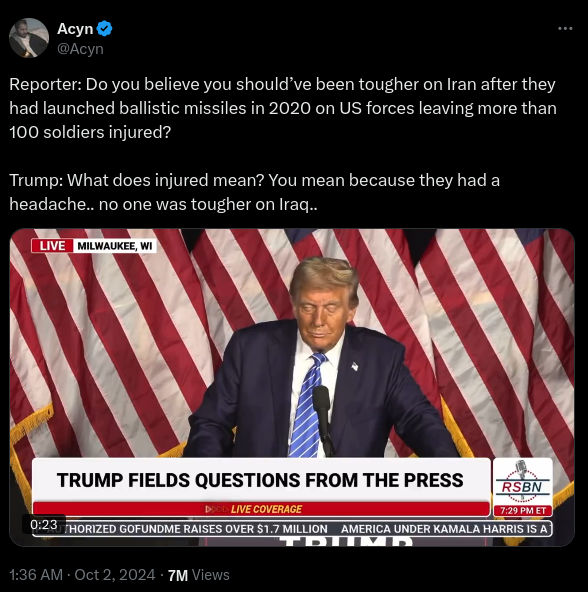Click the LIVE COVERAGE red banner
Image resolution: width=588 pixels, height=592 pixels.
pyautogui.click(x=261, y=509)
